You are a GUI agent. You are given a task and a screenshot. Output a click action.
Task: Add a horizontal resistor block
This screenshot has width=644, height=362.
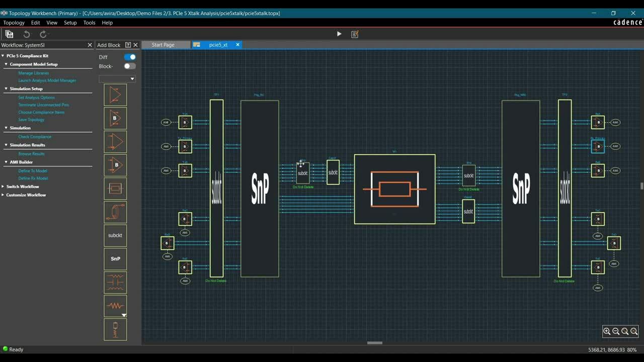(115, 306)
